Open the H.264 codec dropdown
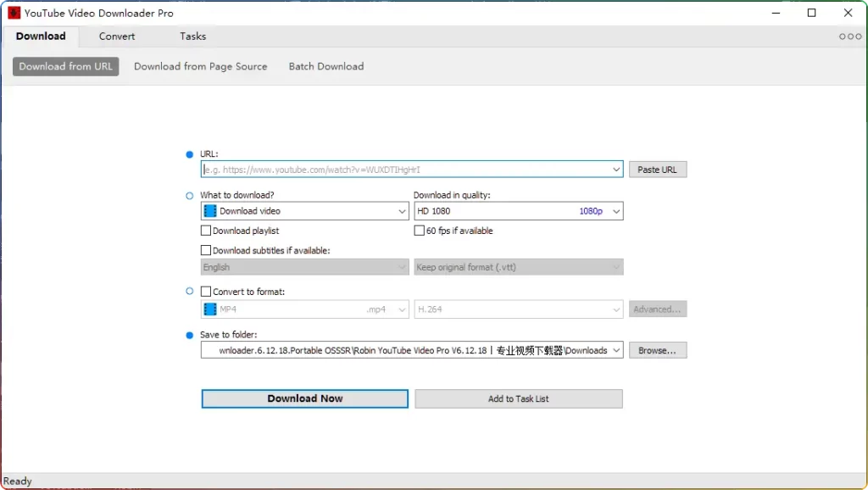 click(518, 309)
